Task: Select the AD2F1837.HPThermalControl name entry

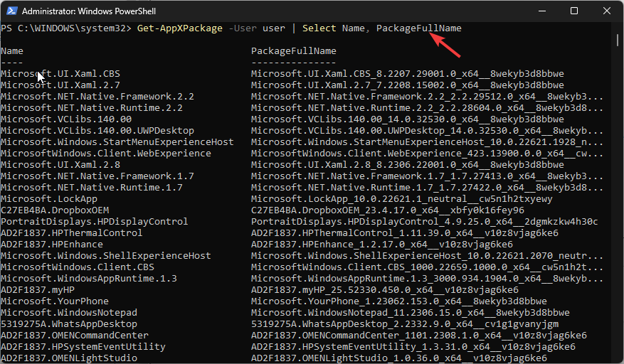Action: coord(72,232)
